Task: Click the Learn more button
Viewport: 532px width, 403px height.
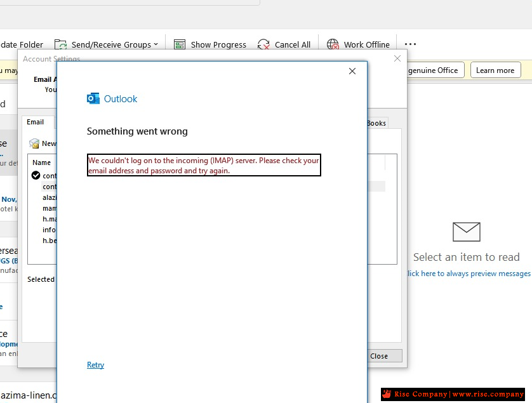Action: click(495, 70)
